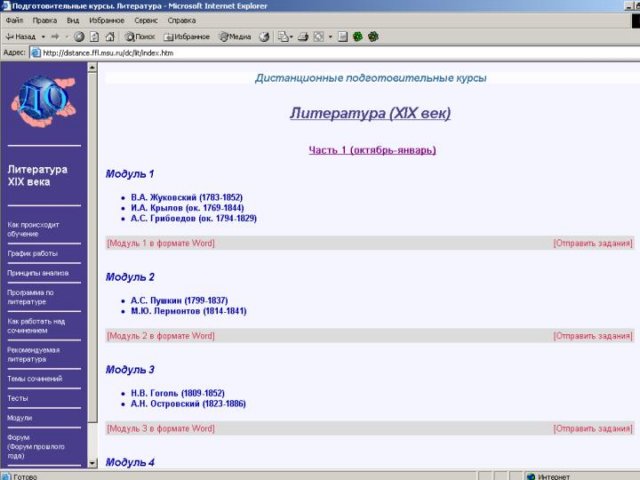Click Отправить задания for Модуль 2

593,336
